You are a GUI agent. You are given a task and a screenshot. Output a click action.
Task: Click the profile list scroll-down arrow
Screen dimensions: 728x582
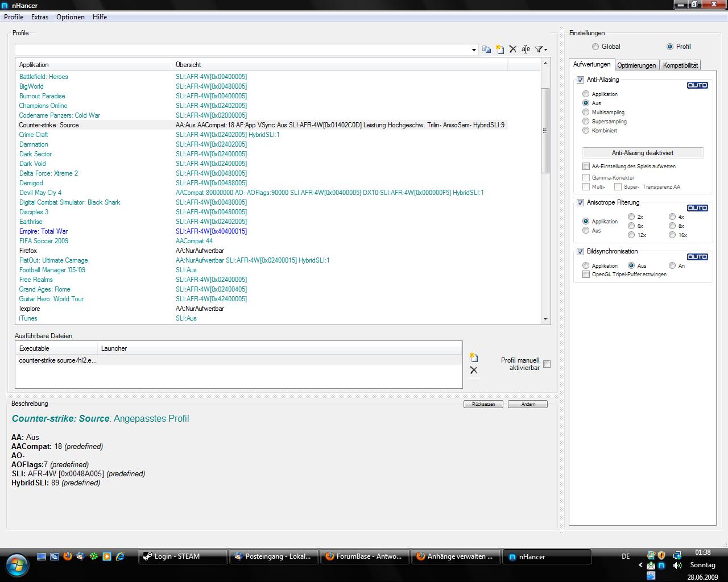[545, 319]
